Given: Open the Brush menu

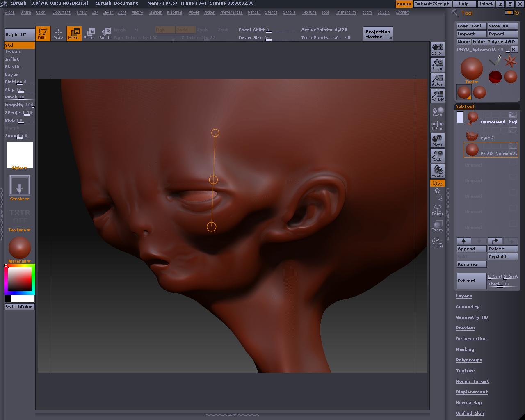Looking at the screenshot, I should click(x=25, y=12).
